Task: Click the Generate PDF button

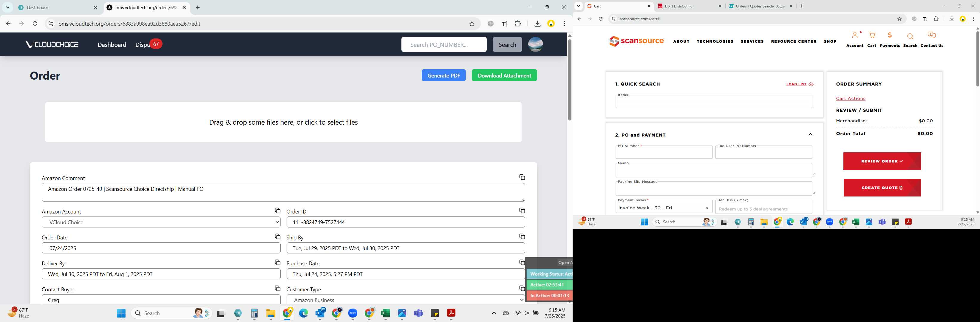Action: [443, 75]
